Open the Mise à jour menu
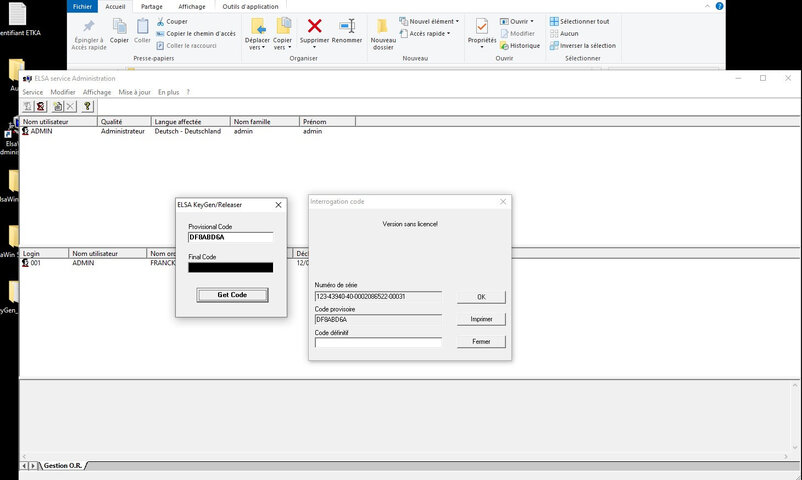This screenshot has width=802, height=480. point(135,92)
